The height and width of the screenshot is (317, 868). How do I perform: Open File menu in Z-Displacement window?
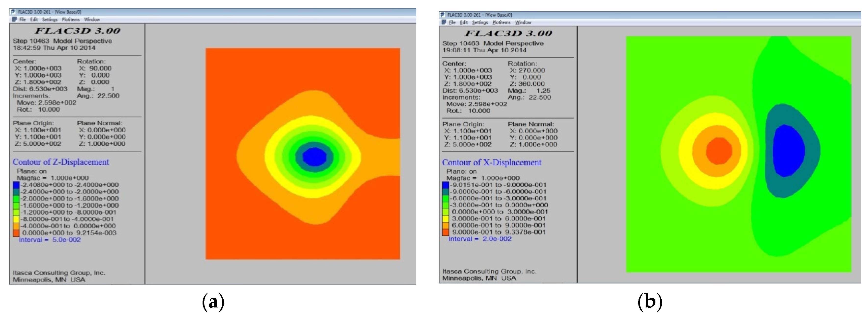(x=23, y=20)
